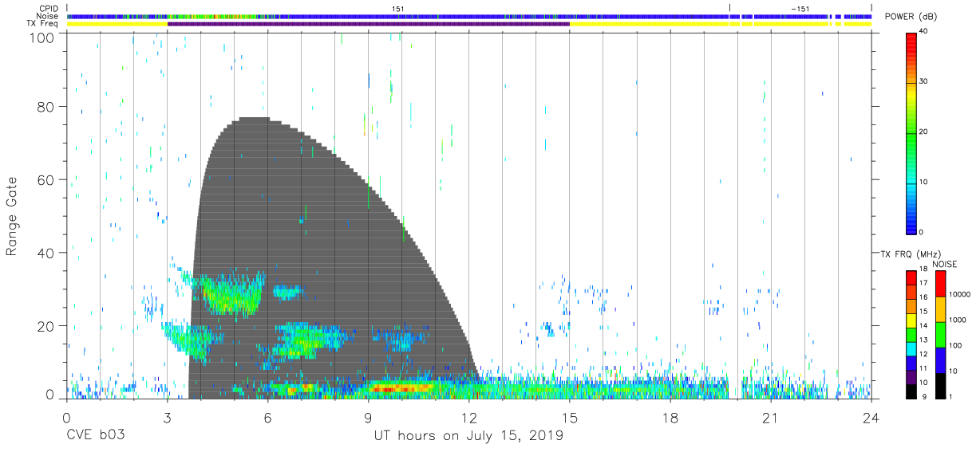Click the UT hours on July 15, 2019 label
Viewport: 980px width, 452px height.
pyautogui.click(x=469, y=436)
